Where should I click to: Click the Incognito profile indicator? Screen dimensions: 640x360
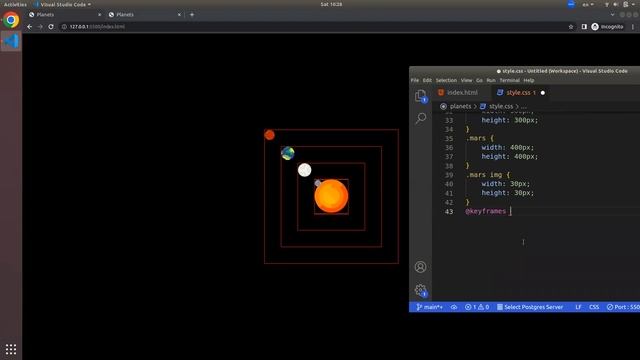coord(607,27)
